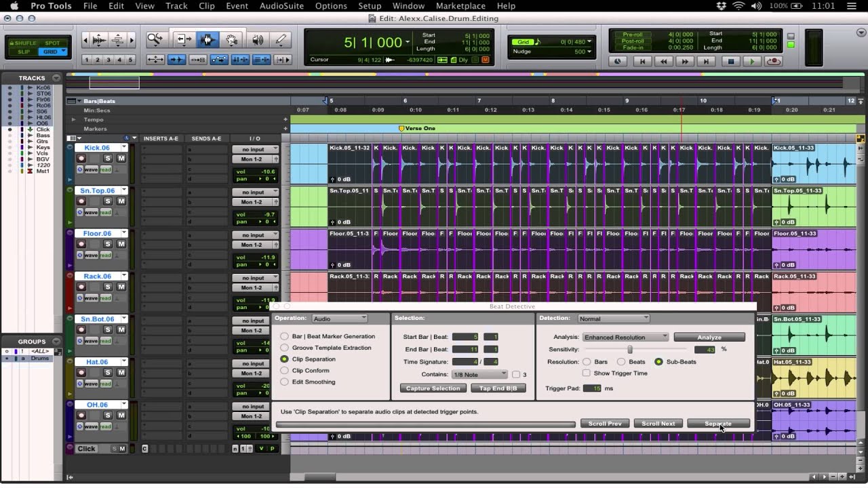Open the Marketplace menu
868x488 pixels.
(x=460, y=5)
